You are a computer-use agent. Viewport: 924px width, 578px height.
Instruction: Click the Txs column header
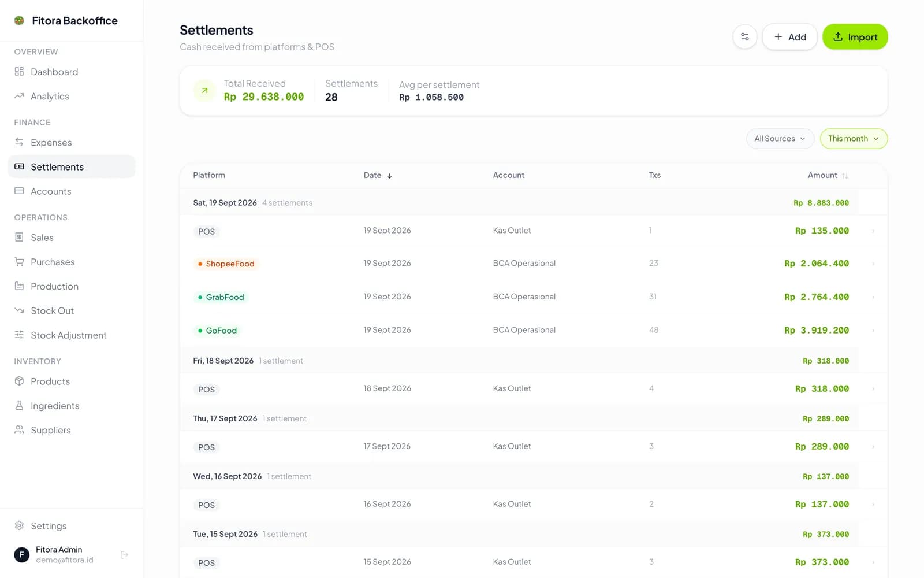[x=654, y=175]
